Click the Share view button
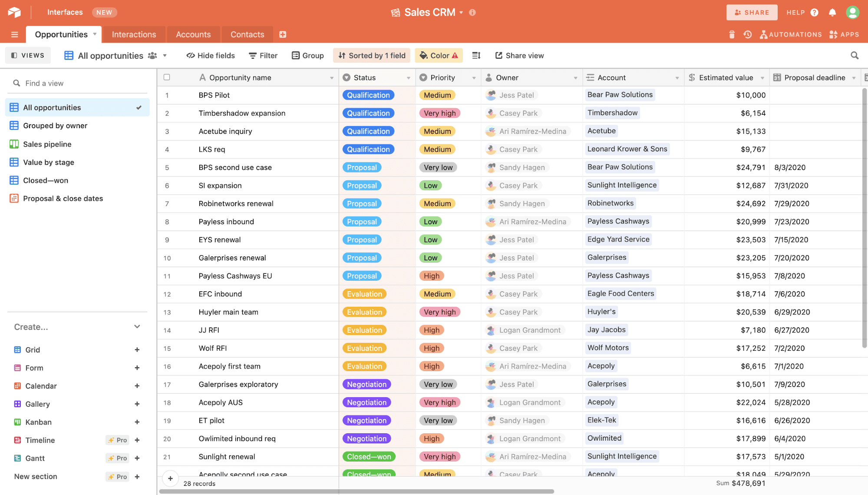 519,55
